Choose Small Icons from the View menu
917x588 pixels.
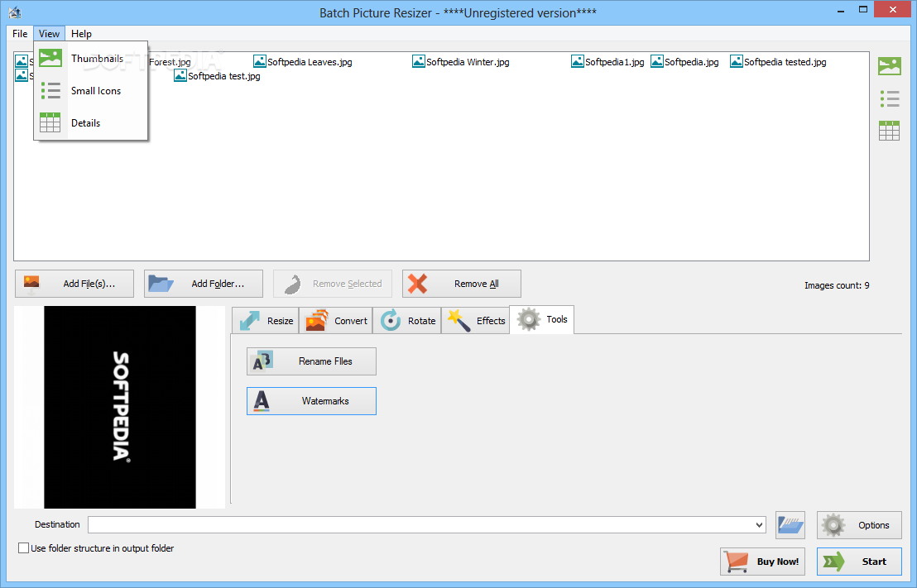pyautogui.click(x=91, y=91)
